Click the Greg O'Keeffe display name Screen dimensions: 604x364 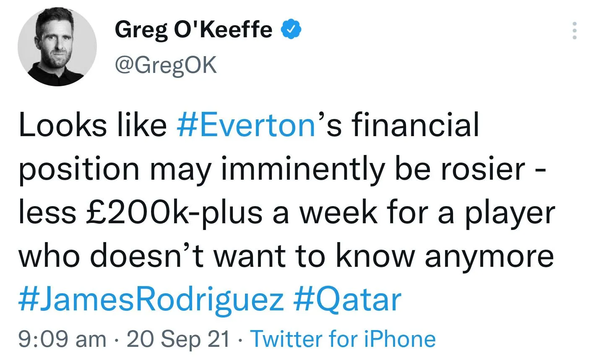click(193, 29)
